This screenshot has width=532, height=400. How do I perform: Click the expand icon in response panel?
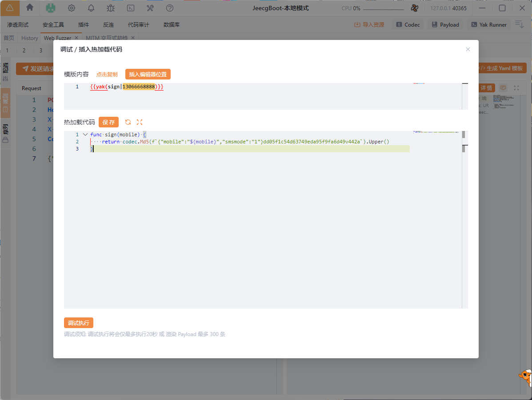tap(516, 88)
